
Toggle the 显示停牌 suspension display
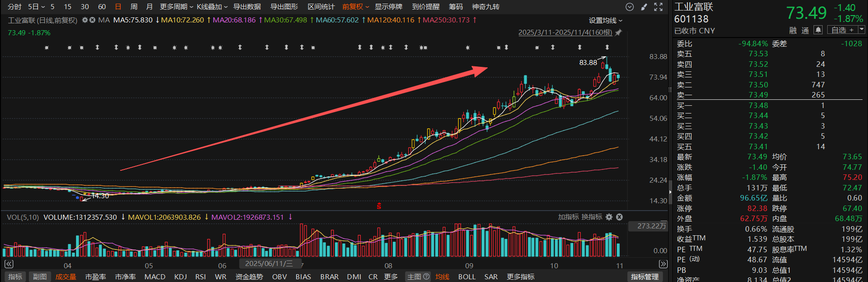389,7
